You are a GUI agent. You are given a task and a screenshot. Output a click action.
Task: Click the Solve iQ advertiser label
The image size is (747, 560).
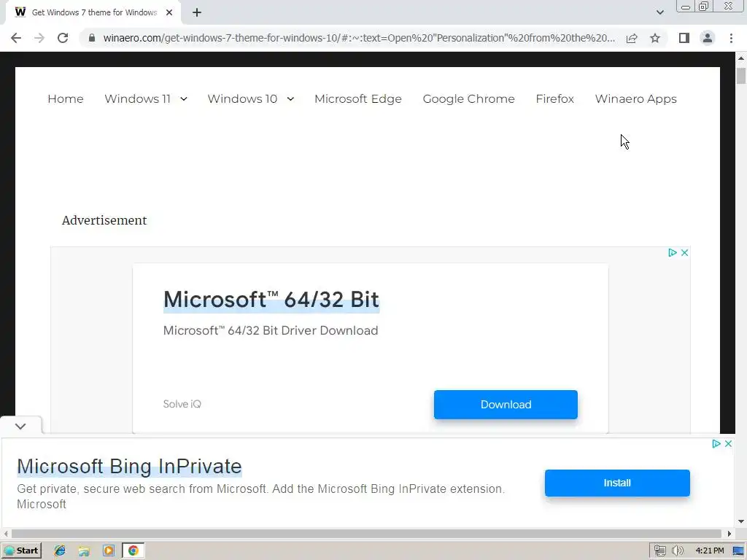pos(182,404)
